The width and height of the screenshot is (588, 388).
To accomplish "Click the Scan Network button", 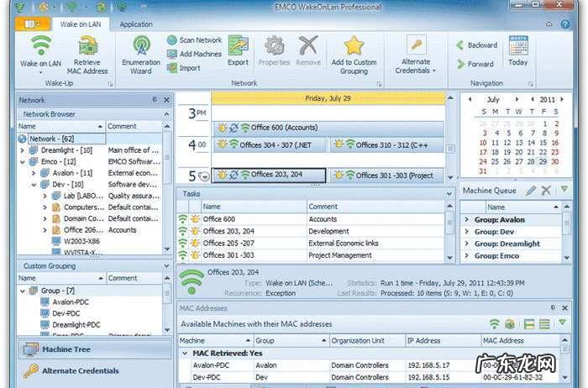I will tap(194, 39).
